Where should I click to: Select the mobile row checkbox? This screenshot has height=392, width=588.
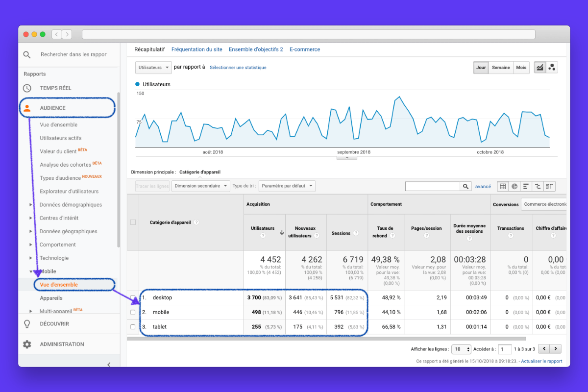coord(132,312)
